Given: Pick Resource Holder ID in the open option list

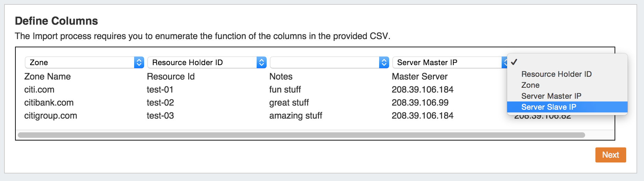Looking at the screenshot, I should click(556, 74).
